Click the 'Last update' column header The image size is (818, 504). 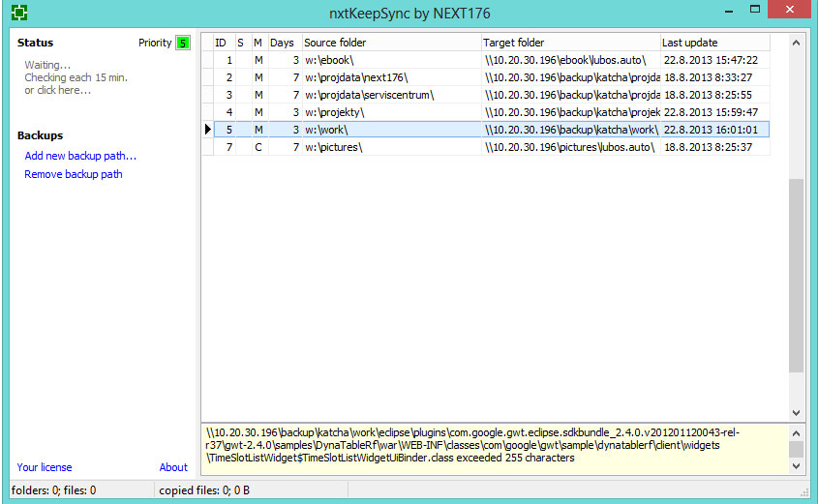[714, 43]
